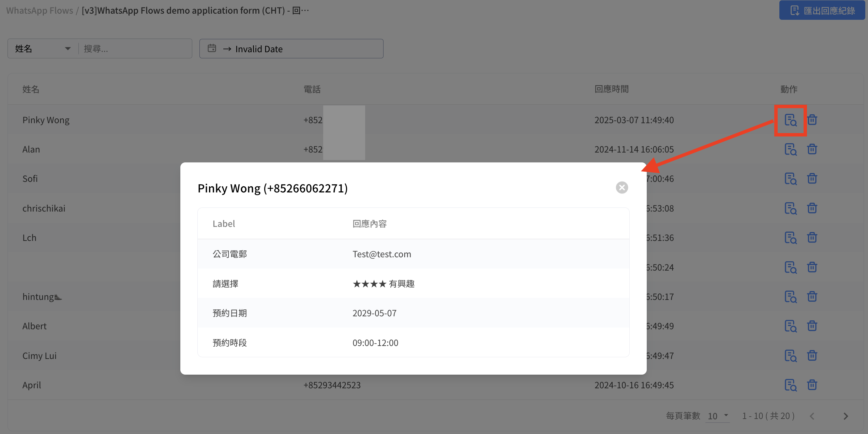Viewport: 868px width, 434px height.
Task: Click the 匯出回應紀錄 export button
Action: pos(822,11)
